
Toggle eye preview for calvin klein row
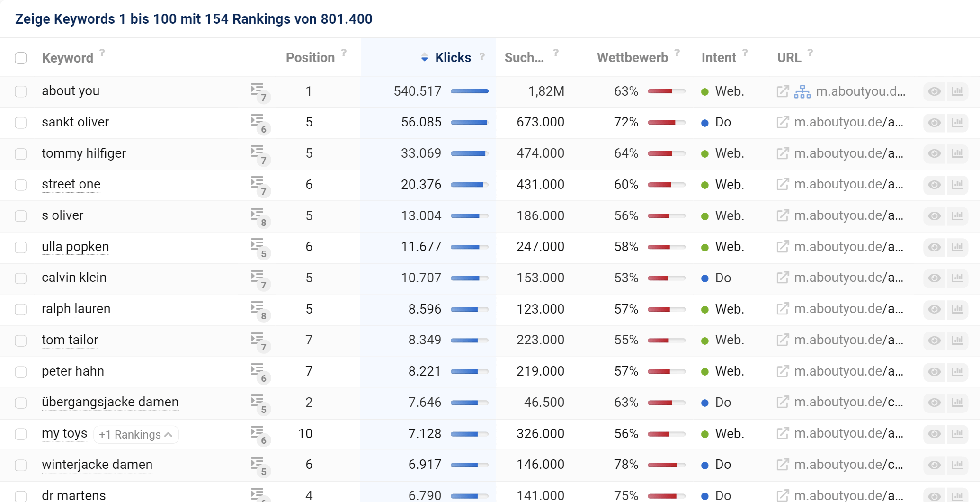tap(934, 278)
